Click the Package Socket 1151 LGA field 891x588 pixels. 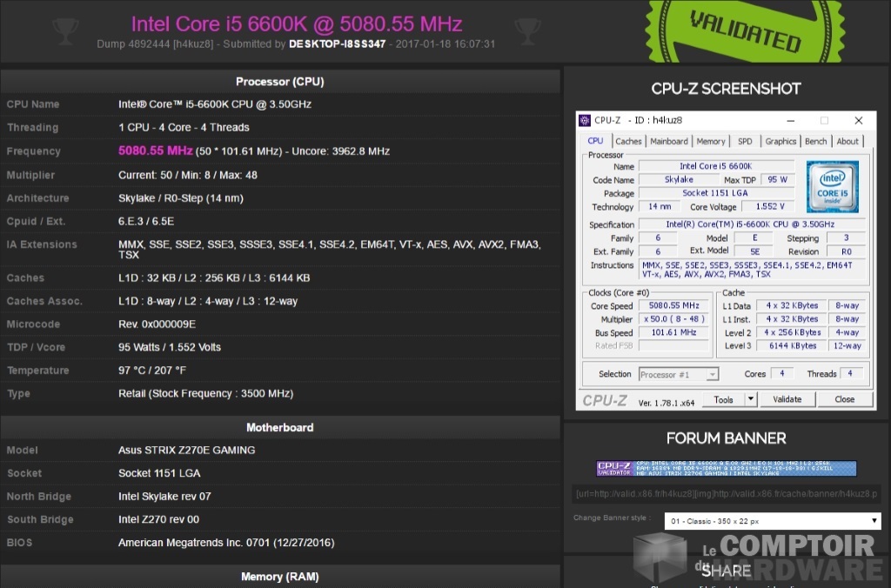[x=717, y=193]
